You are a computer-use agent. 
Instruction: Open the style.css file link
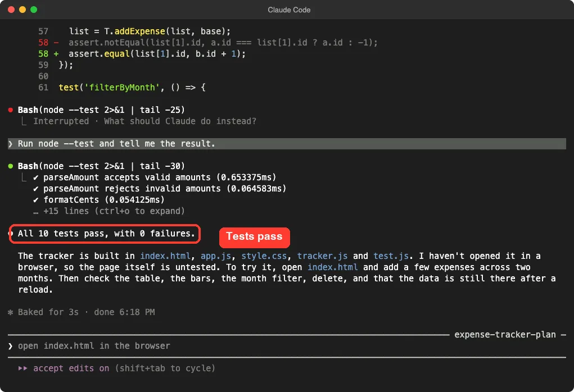click(264, 256)
